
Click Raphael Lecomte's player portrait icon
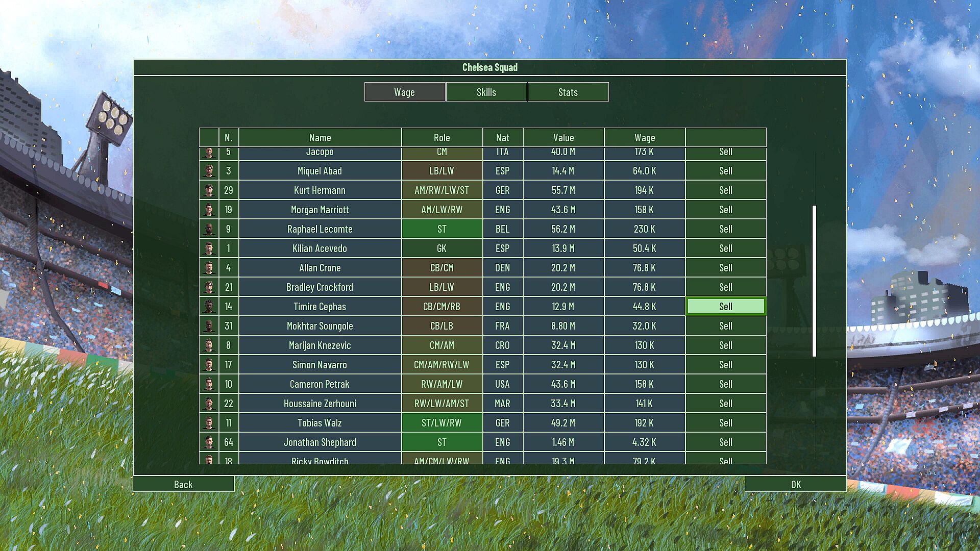tap(209, 229)
